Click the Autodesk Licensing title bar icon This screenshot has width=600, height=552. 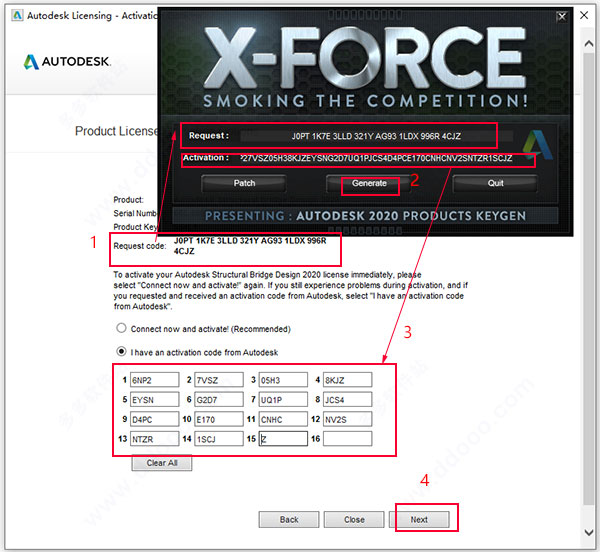click(x=17, y=15)
